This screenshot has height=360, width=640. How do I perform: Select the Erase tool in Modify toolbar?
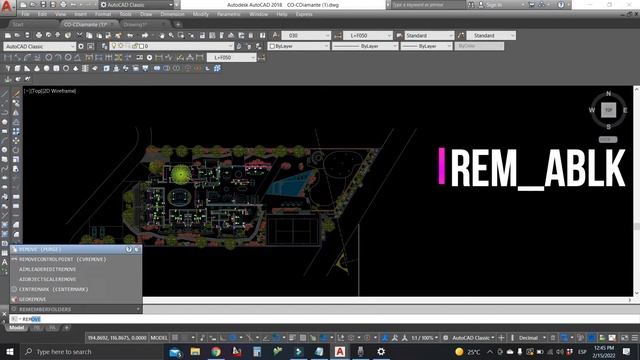16,93
